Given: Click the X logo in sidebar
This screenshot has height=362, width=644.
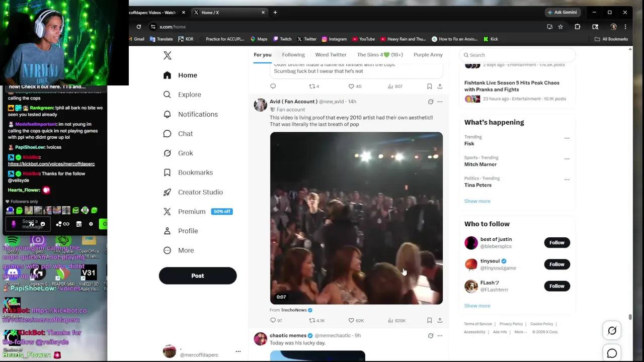Looking at the screenshot, I should 168,55.
